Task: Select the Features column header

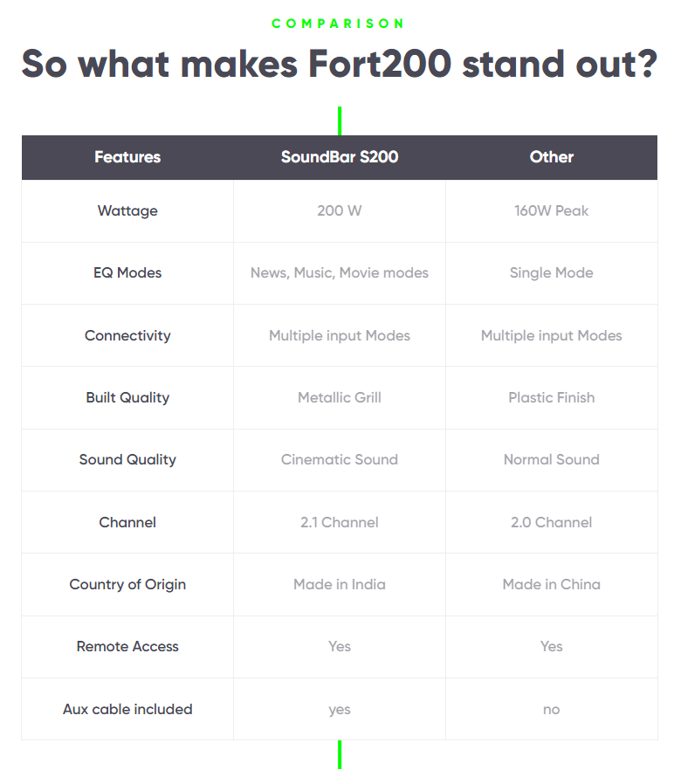Action: (x=127, y=157)
